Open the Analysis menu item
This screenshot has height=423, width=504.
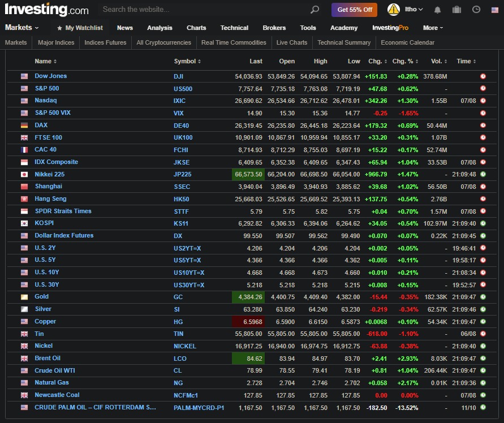click(160, 28)
